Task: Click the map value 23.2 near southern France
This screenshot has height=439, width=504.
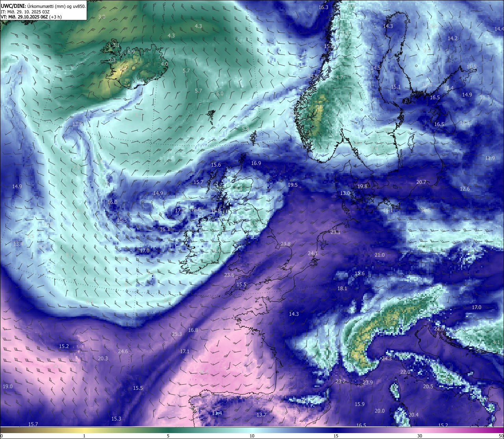Action: (x=341, y=381)
